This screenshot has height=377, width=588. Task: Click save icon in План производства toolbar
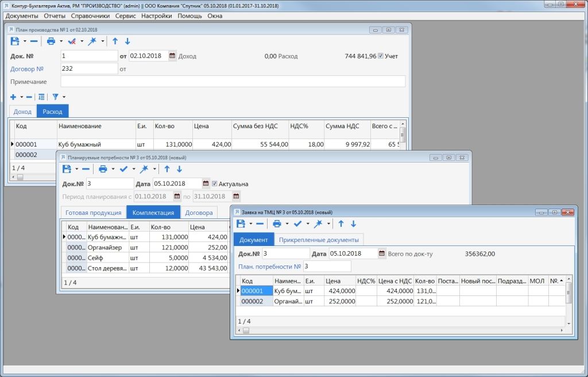click(x=15, y=41)
